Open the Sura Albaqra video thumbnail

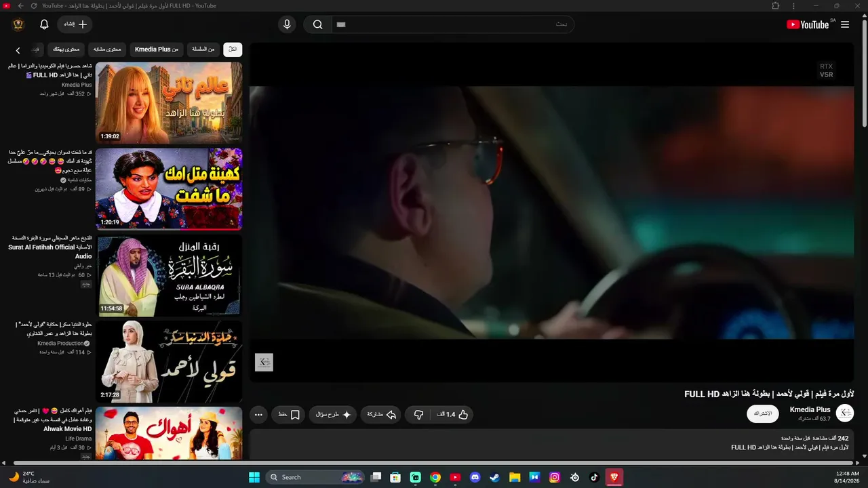(169, 275)
